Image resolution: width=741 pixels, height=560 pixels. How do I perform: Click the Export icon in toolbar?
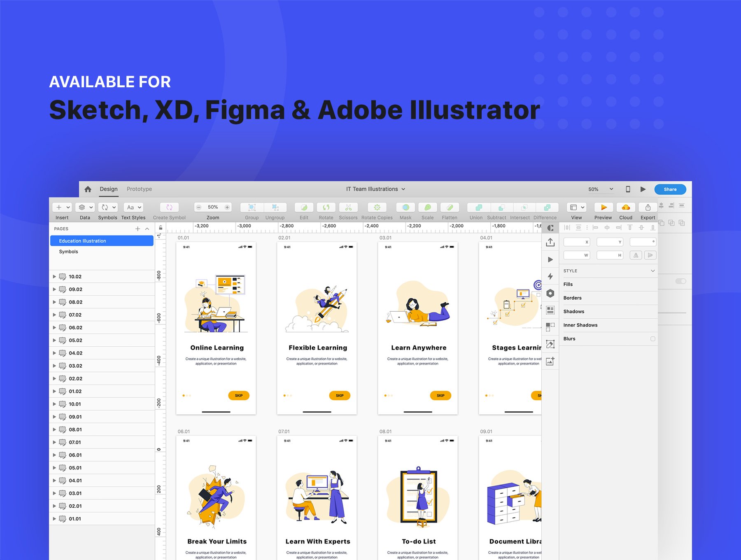click(x=648, y=207)
